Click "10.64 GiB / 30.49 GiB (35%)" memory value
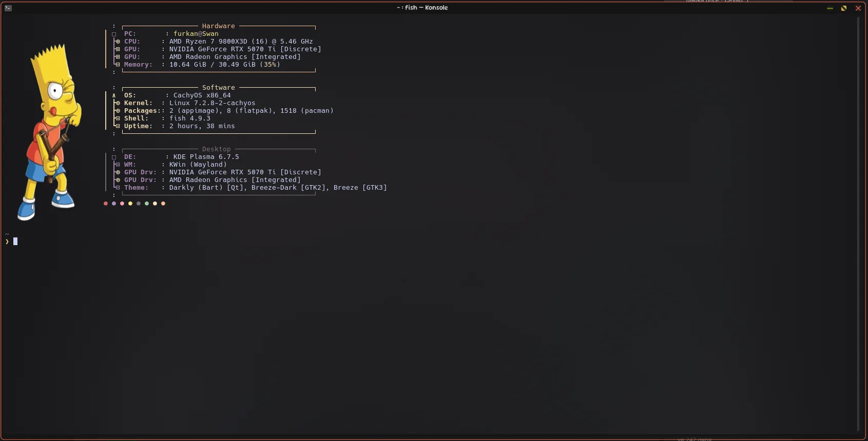This screenshot has width=868, height=441. coord(225,65)
